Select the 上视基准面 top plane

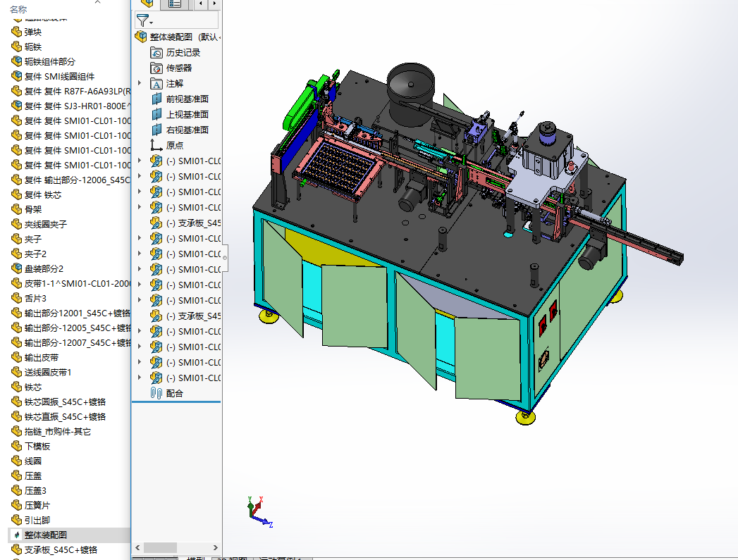point(187,114)
